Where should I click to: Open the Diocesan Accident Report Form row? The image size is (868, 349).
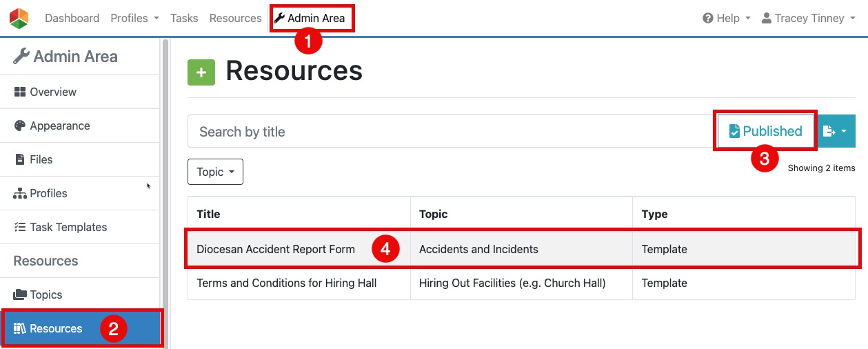tap(276, 249)
